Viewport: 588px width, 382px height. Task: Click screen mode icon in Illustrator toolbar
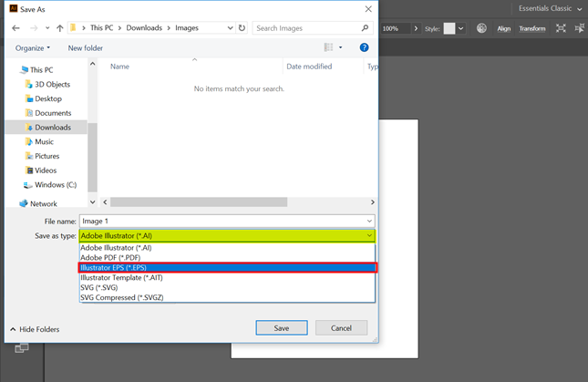point(21,348)
